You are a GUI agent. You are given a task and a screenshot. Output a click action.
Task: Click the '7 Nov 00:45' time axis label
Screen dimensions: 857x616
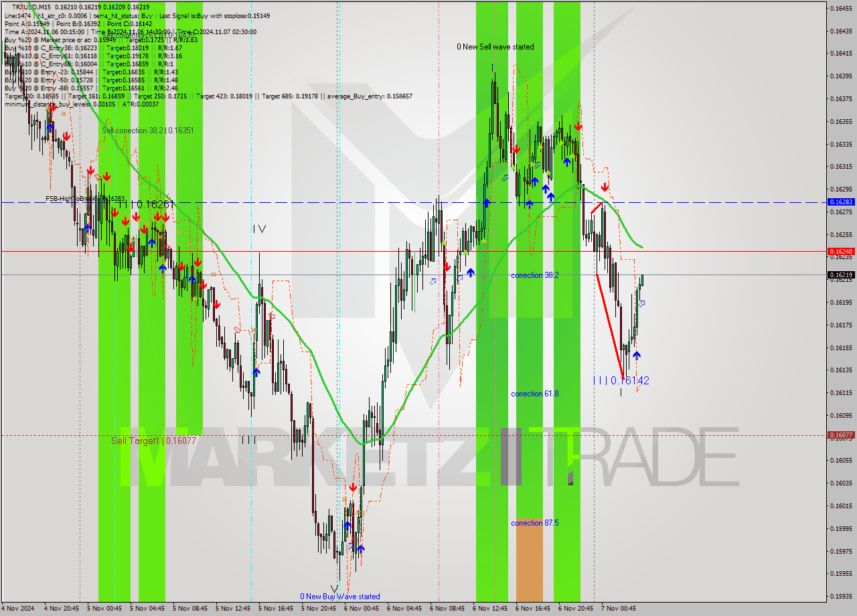[618, 609]
